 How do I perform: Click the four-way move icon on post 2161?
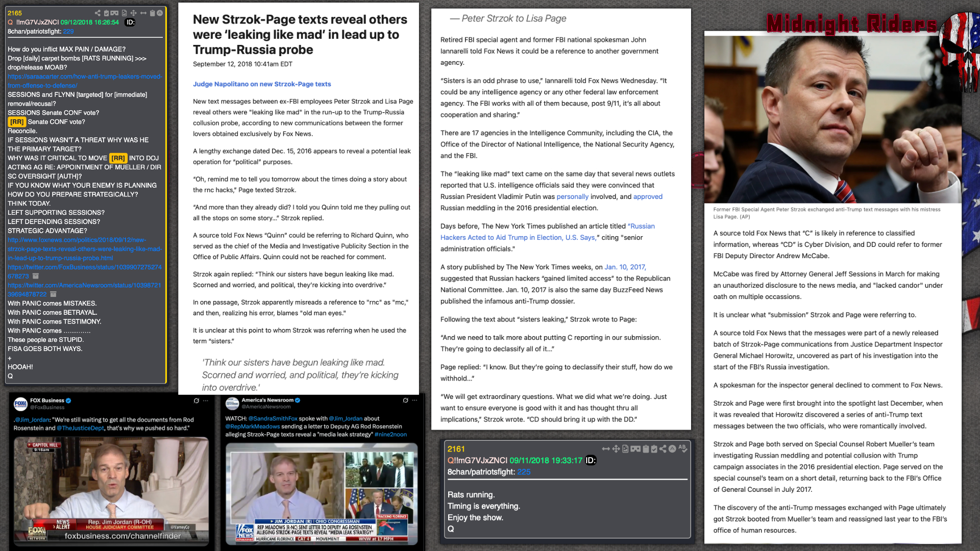[616, 449]
